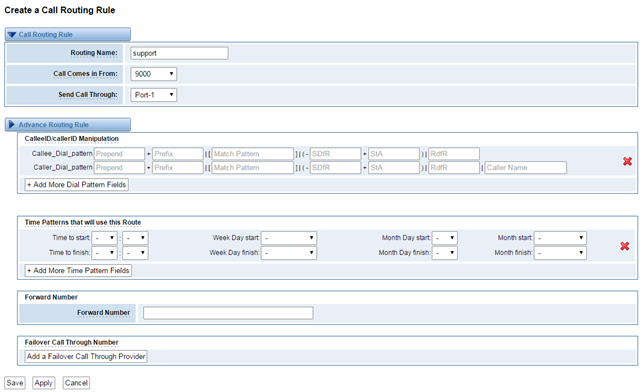The width and height of the screenshot is (643, 392).
Task: Cancel the routing rule creation
Action: 76,383
